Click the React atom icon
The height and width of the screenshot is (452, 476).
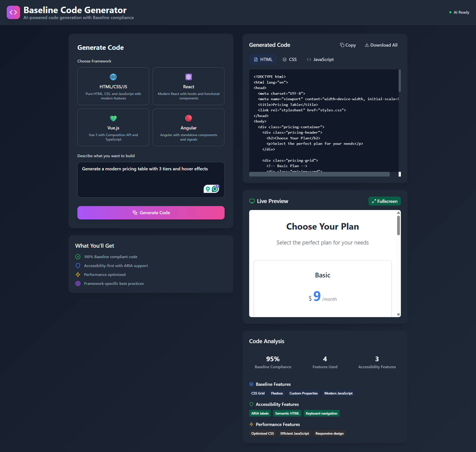pos(188,77)
